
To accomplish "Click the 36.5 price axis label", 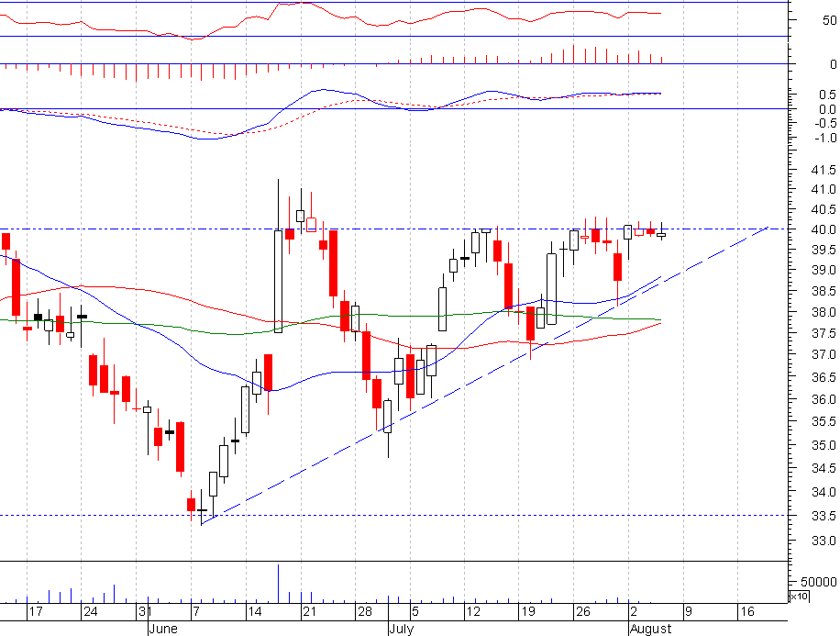I will 823,377.
